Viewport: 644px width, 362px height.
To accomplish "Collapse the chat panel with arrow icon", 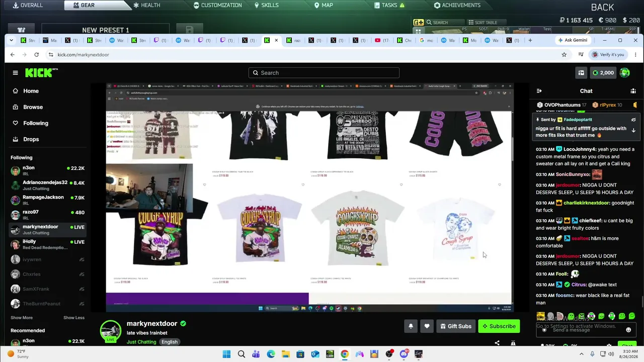I will coord(539,91).
